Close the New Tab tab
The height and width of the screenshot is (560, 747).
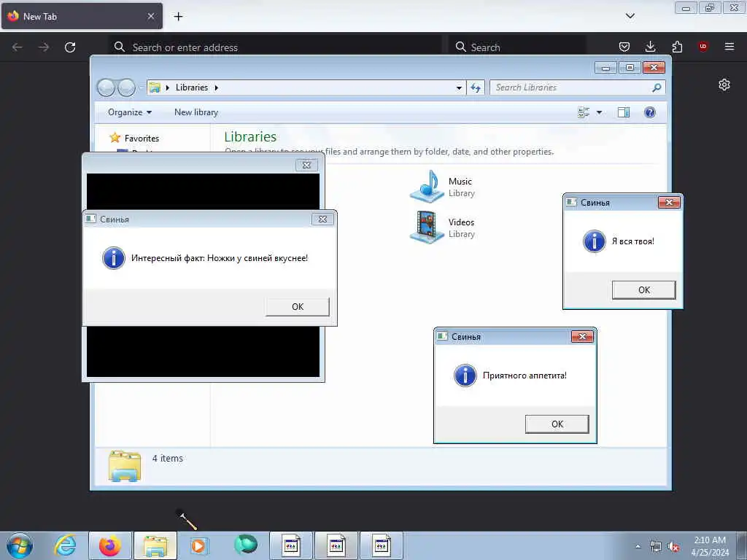click(151, 16)
